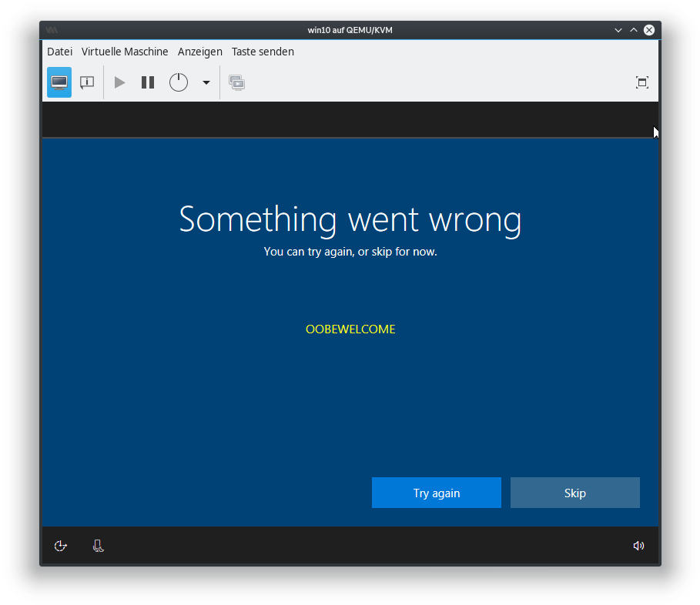Switch to the graphical console display view
Image resolution: width=700 pixels, height=605 pixels.
[59, 82]
